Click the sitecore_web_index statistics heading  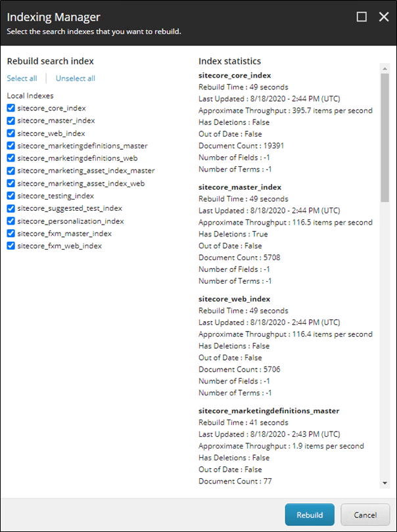point(235,299)
